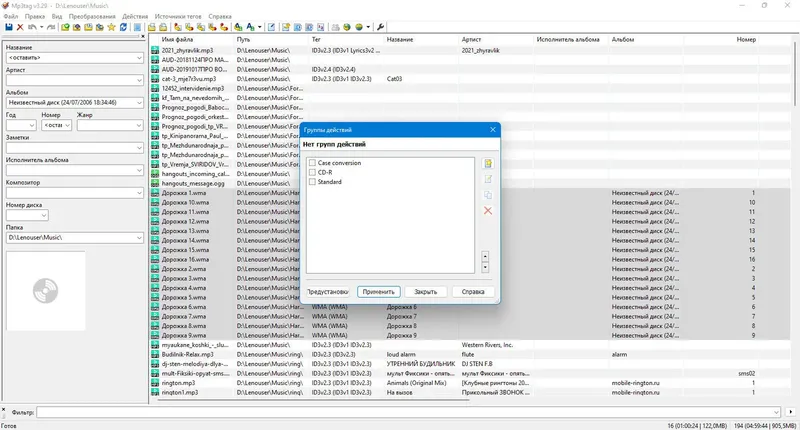Click the dialog's Справка button
Viewport: 800px width, 430px height.
click(x=473, y=292)
